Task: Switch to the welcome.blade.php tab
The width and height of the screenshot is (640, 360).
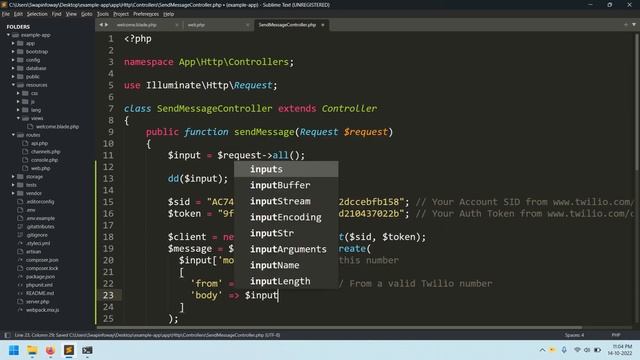Action: point(137,25)
